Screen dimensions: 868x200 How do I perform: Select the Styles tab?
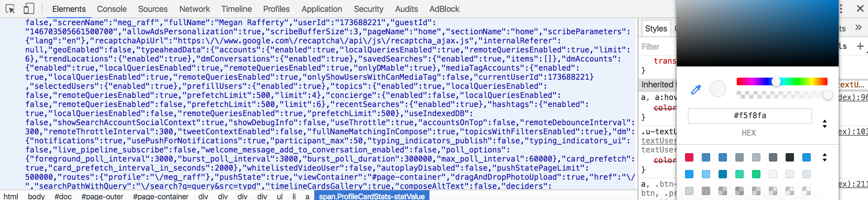click(656, 29)
